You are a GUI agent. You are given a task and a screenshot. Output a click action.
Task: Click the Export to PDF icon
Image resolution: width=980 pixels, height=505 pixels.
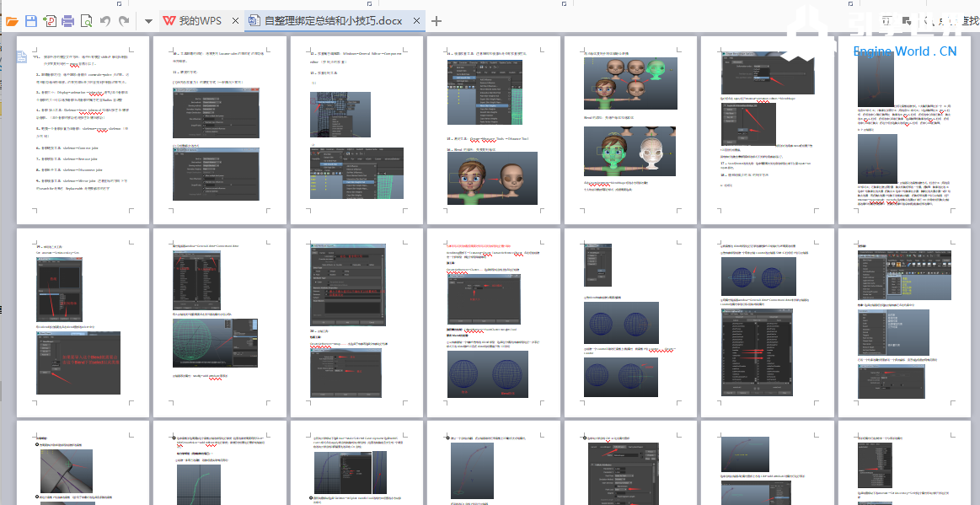pos(50,21)
